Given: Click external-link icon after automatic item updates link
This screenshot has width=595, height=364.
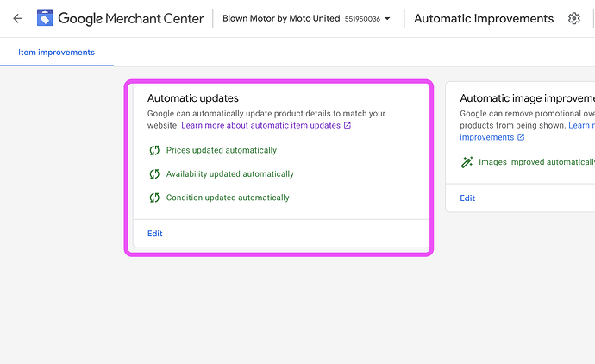Looking at the screenshot, I should [x=348, y=126].
